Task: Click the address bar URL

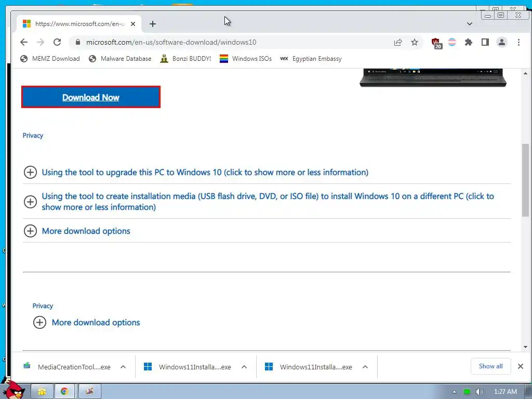Action: coord(171,42)
